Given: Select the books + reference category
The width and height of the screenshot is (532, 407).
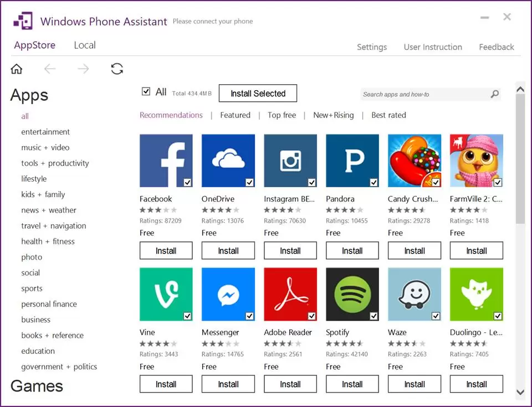Looking at the screenshot, I should 52,336.
